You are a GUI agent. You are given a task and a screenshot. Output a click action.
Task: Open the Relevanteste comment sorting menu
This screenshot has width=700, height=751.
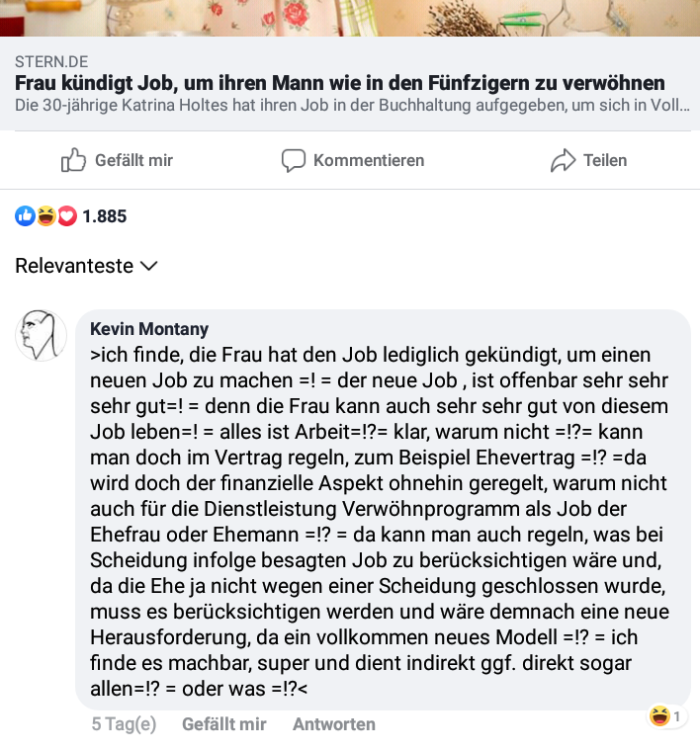(x=86, y=266)
